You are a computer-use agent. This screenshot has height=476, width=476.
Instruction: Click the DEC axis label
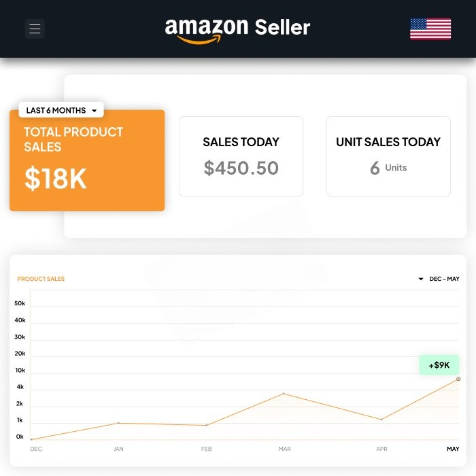pos(36,449)
